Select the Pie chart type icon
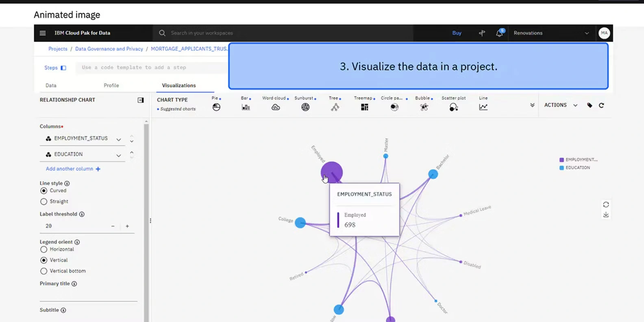This screenshot has height=322, width=644. pos(216,107)
